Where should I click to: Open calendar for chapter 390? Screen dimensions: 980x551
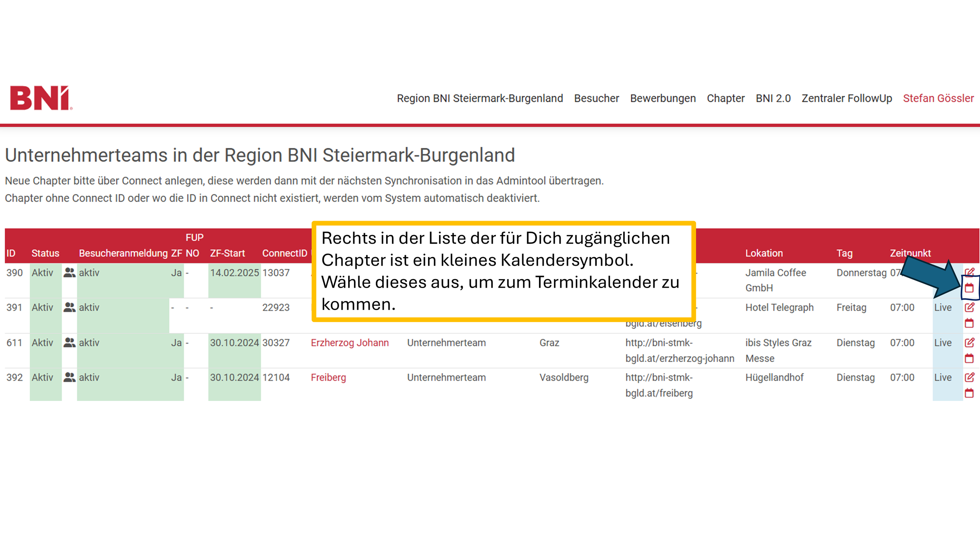click(x=969, y=288)
